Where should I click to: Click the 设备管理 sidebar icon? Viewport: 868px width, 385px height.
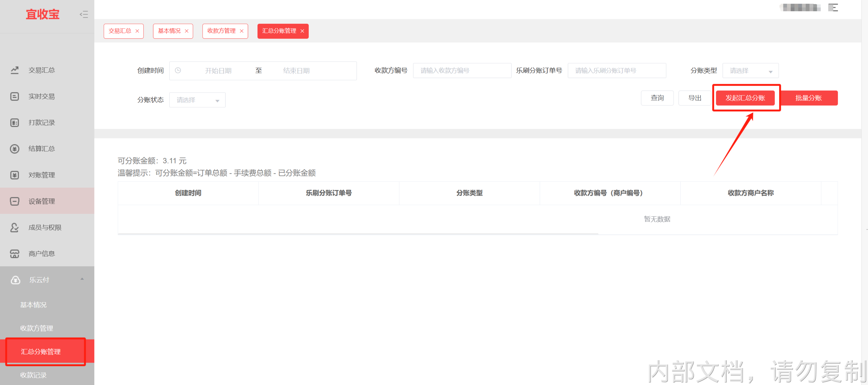coord(15,201)
